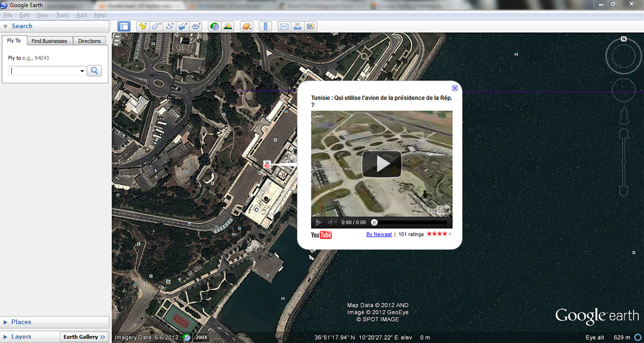Toggle the sidebar visibility button
Image resolution: width=644 pixels, height=343 pixels.
coord(124,26)
